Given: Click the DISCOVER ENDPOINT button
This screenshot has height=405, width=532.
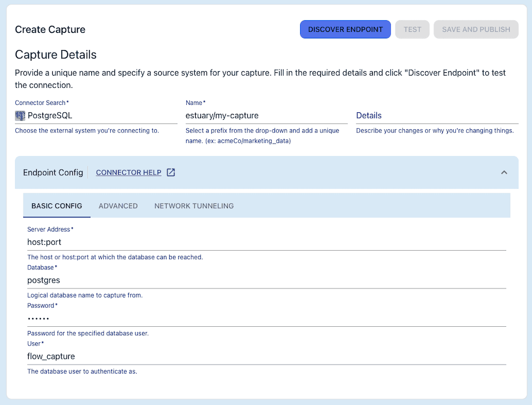Looking at the screenshot, I should coord(345,29).
